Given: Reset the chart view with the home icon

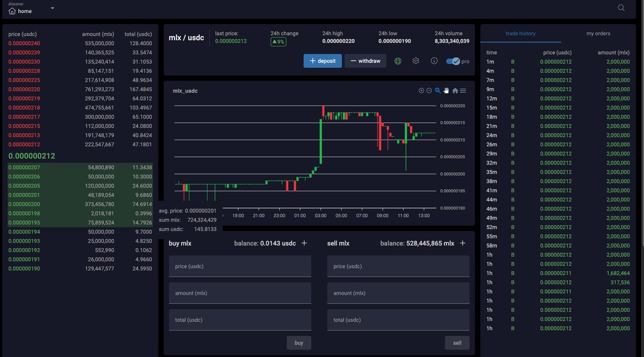Looking at the screenshot, I should coord(455,91).
